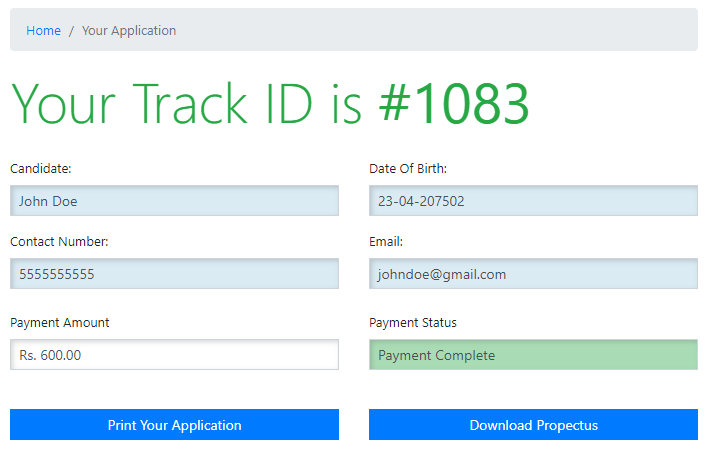
Task: Click the breadcrumb slash separator
Action: coord(71,31)
